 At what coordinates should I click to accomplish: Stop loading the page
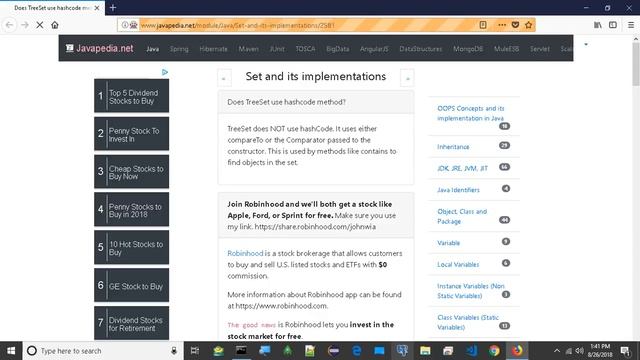[x=40, y=25]
